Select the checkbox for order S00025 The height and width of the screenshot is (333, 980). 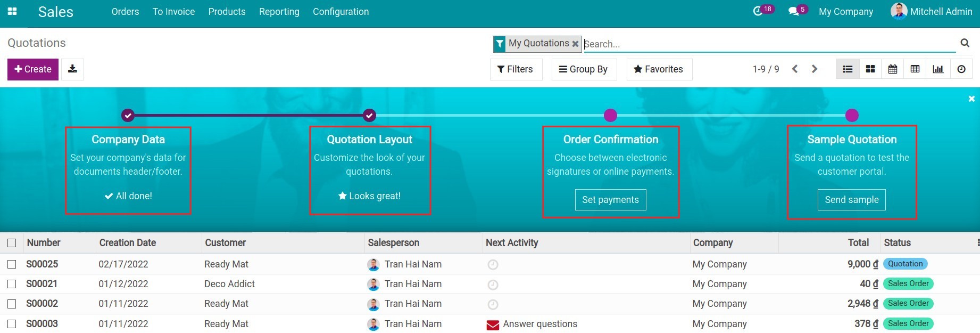(12, 264)
